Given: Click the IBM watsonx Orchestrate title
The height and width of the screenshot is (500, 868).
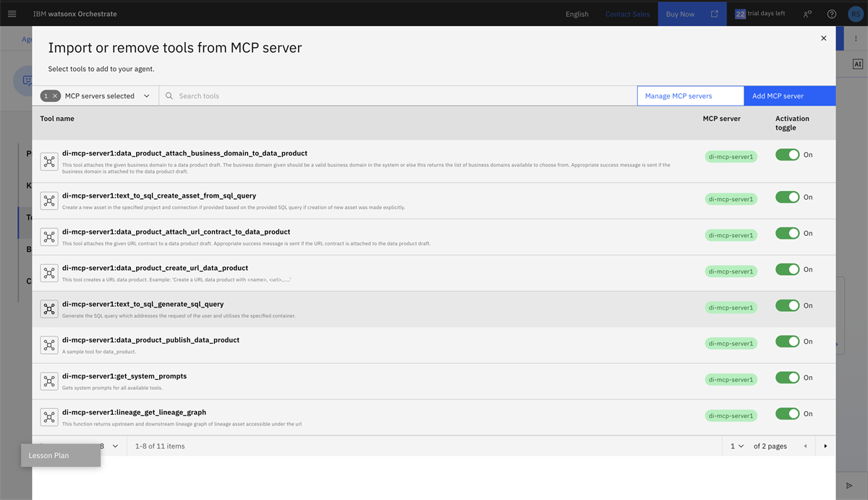Looking at the screenshot, I should pyautogui.click(x=75, y=14).
